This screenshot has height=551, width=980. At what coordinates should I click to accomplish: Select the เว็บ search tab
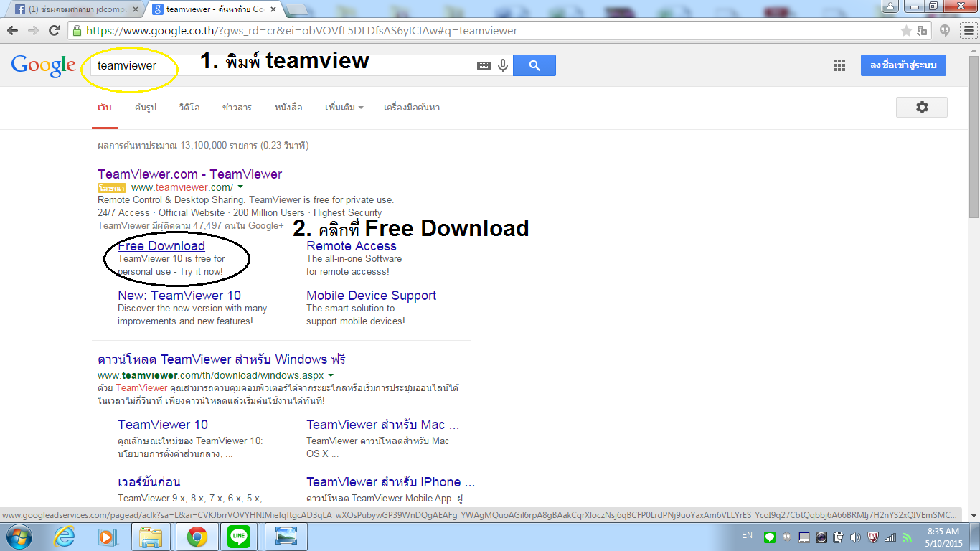coord(105,108)
